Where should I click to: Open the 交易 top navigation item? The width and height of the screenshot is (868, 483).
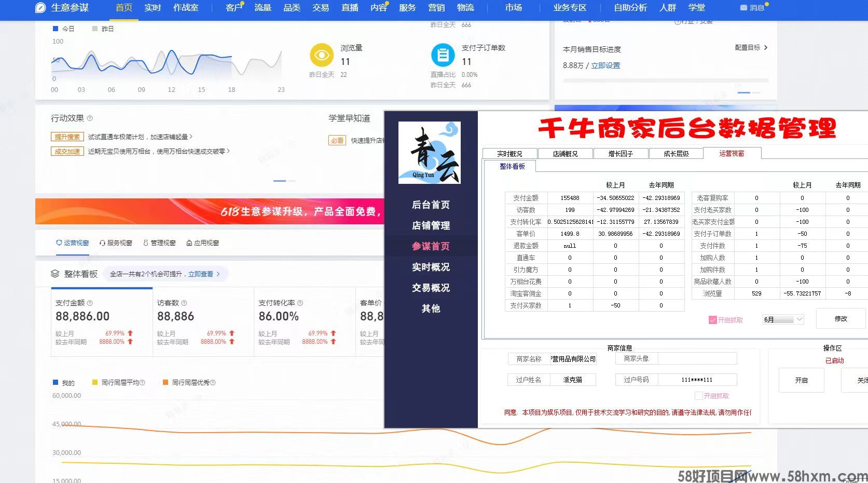(x=321, y=8)
